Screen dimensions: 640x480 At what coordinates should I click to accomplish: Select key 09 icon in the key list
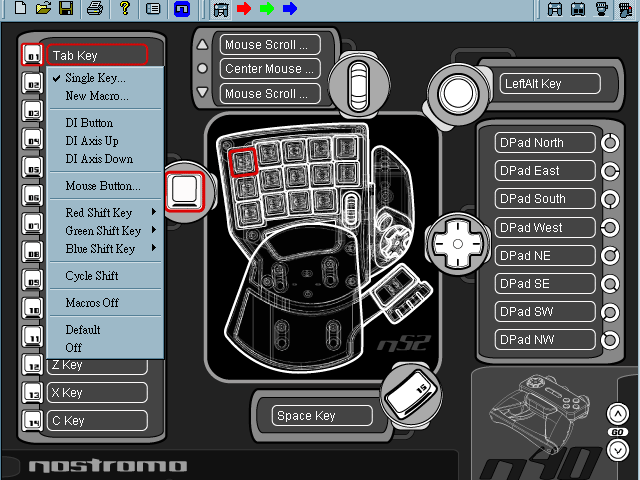point(32,280)
